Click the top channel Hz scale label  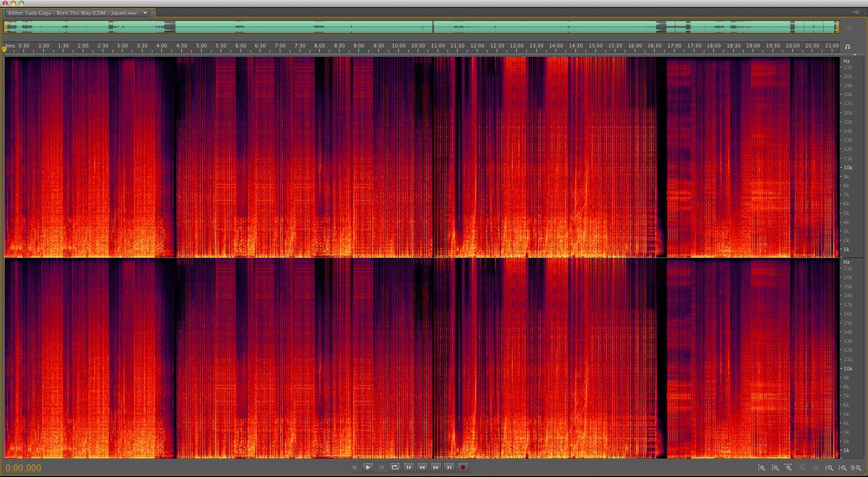click(846, 61)
